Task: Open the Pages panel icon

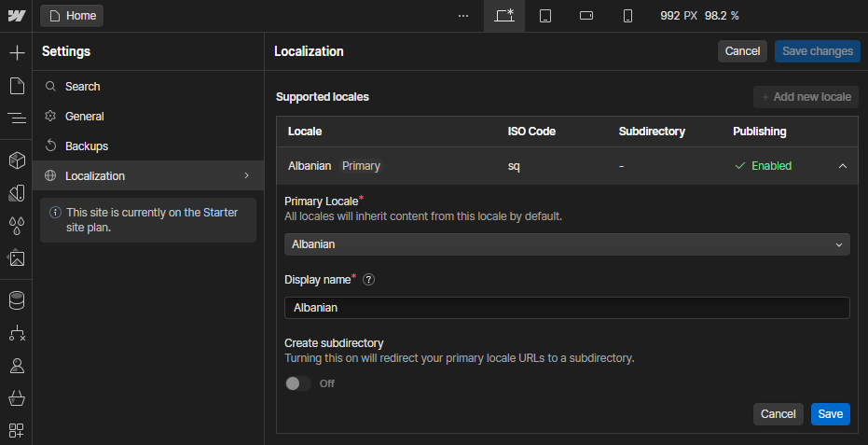Action: (16, 86)
